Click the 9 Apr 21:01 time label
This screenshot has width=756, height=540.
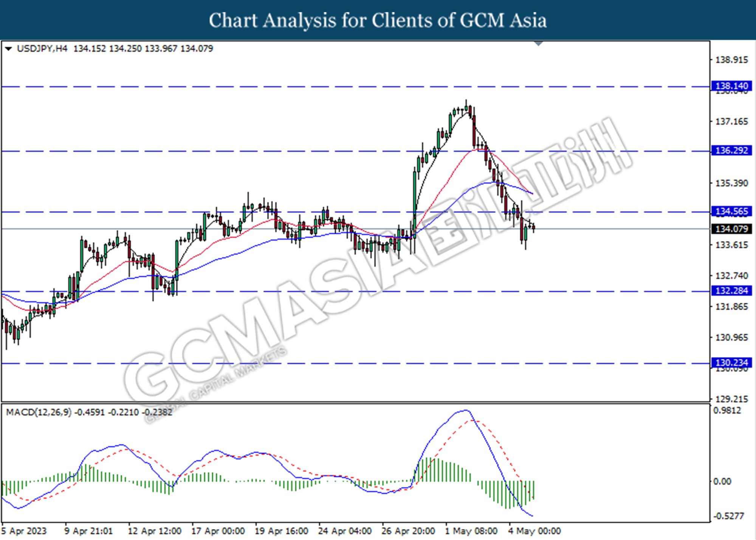(x=88, y=531)
